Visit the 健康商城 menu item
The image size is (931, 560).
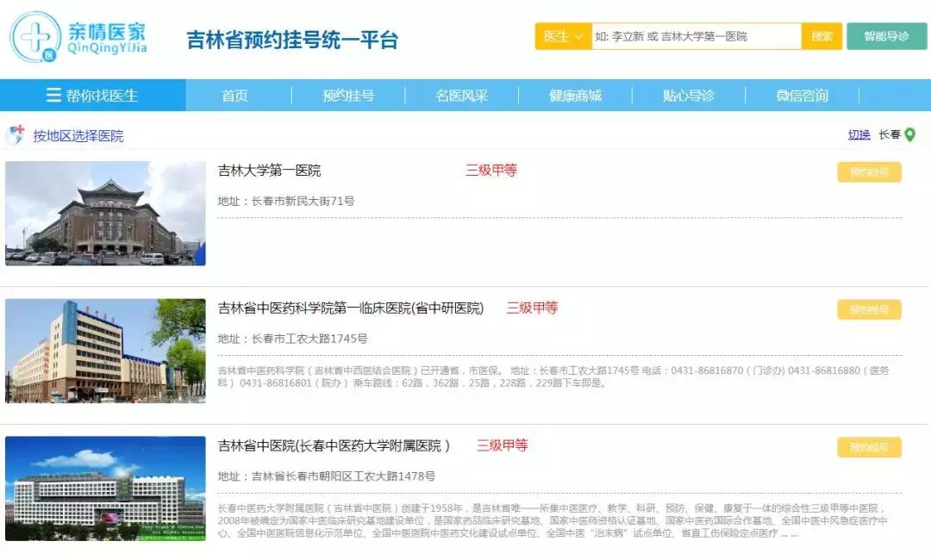tap(575, 95)
